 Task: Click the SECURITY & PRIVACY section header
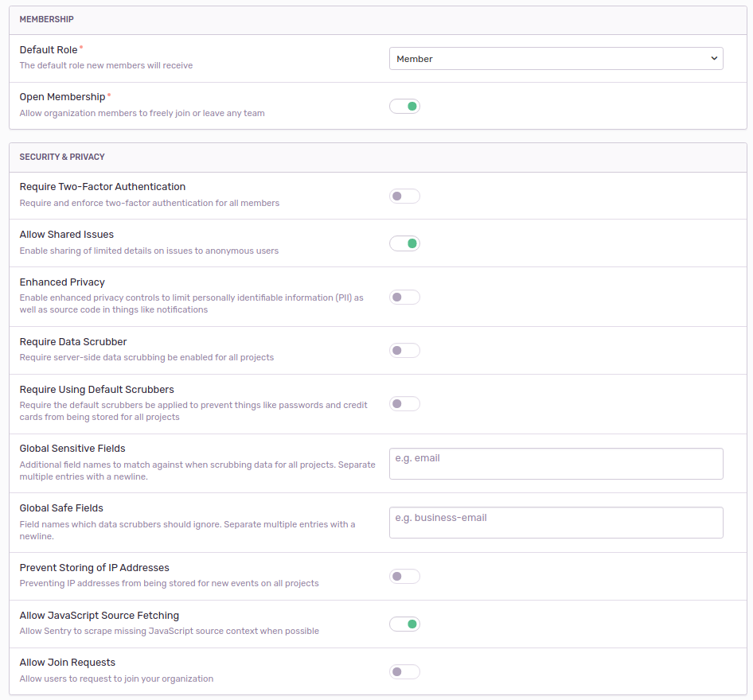[x=62, y=157]
